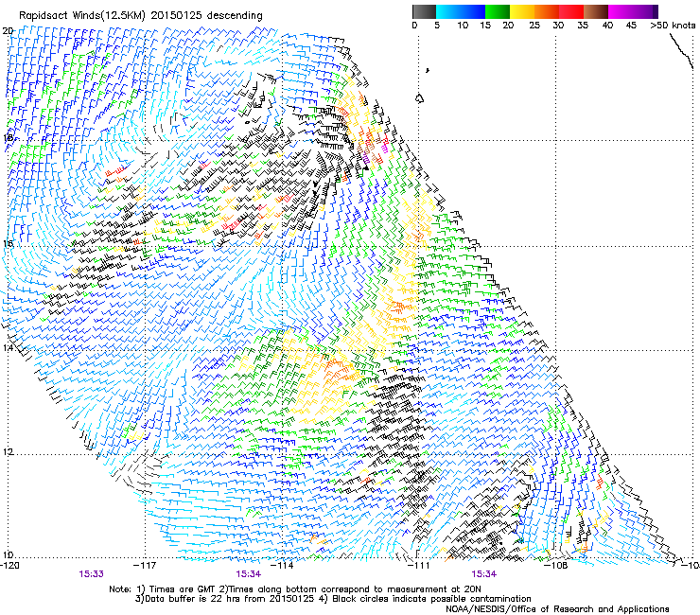The image size is (700, 615).
Task: Pick the green 15–20 knots color swatch
Action: (x=498, y=11)
